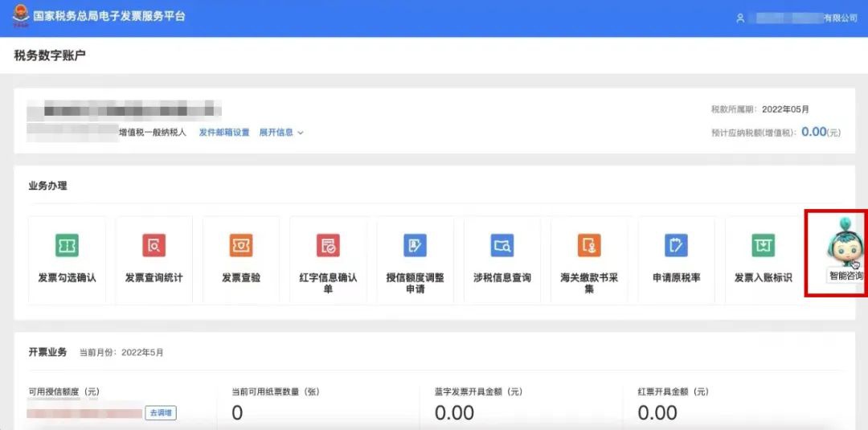Select the 申请原税率 icon

coord(676,246)
